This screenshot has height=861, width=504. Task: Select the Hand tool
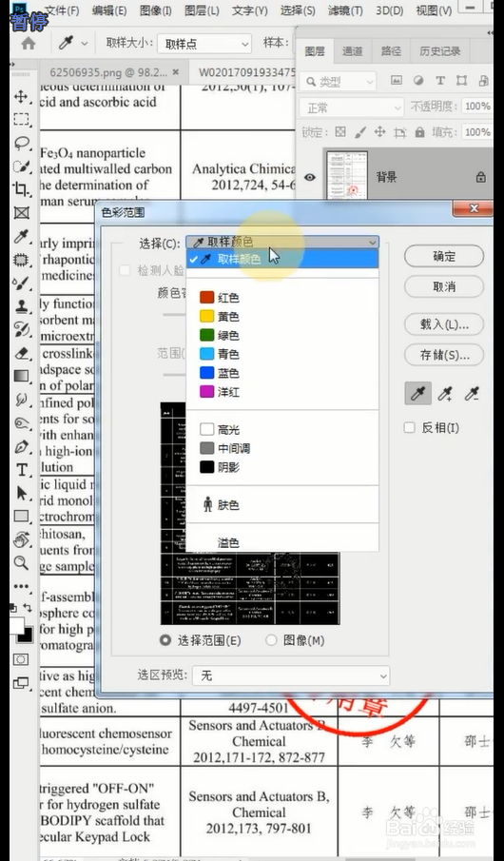(21, 539)
